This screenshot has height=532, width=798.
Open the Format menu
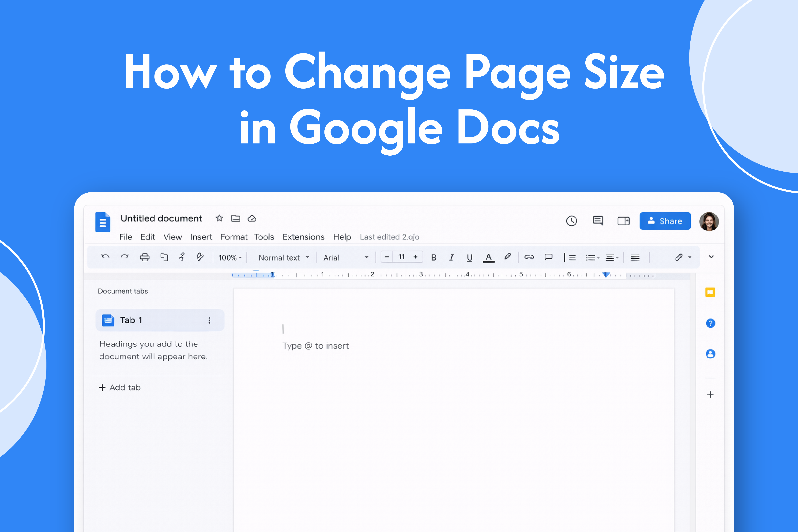click(234, 237)
